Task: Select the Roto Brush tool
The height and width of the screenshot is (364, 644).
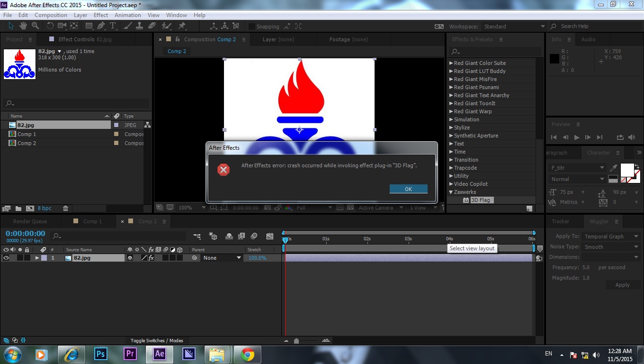Action: pyautogui.click(x=166, y=26)
